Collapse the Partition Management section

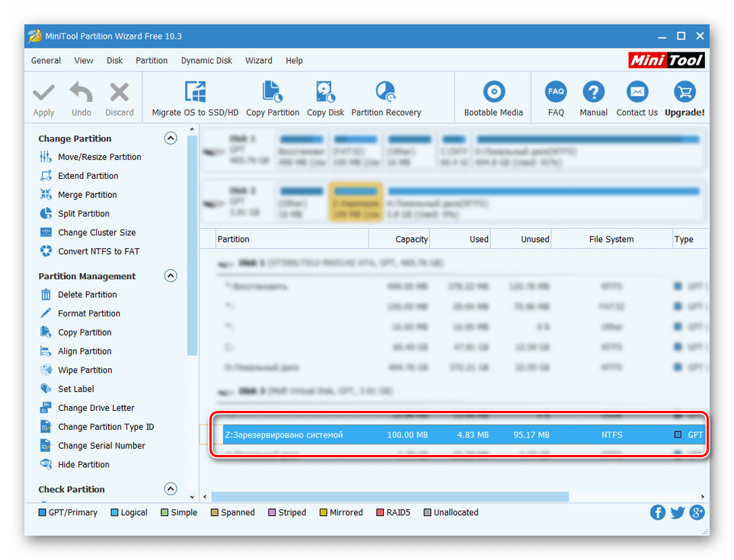[171, 275]
